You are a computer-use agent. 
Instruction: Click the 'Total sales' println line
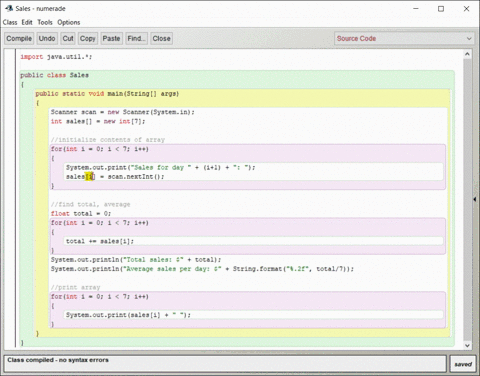[x=136, y=259]
